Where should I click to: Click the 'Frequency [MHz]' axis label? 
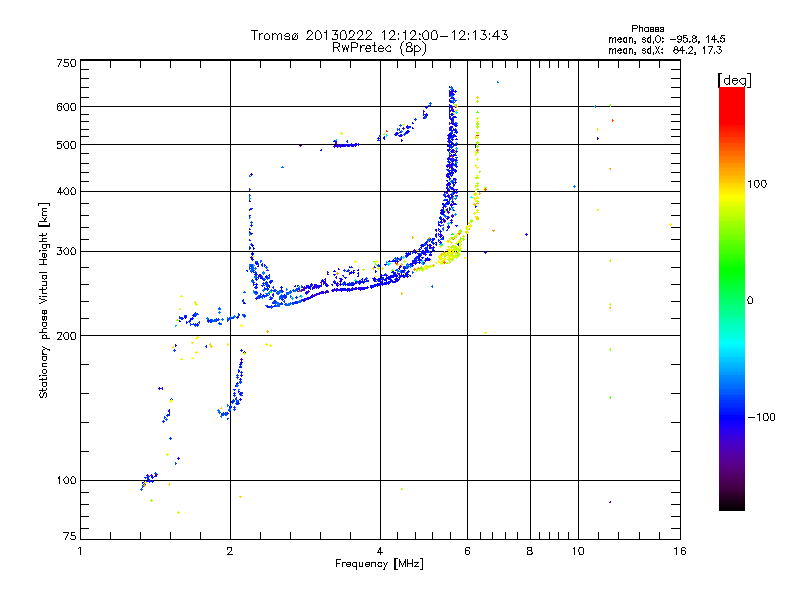[x=379, y=564]
